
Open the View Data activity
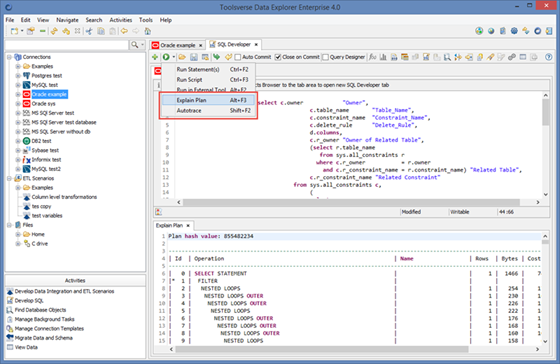(x=22, y=347)
